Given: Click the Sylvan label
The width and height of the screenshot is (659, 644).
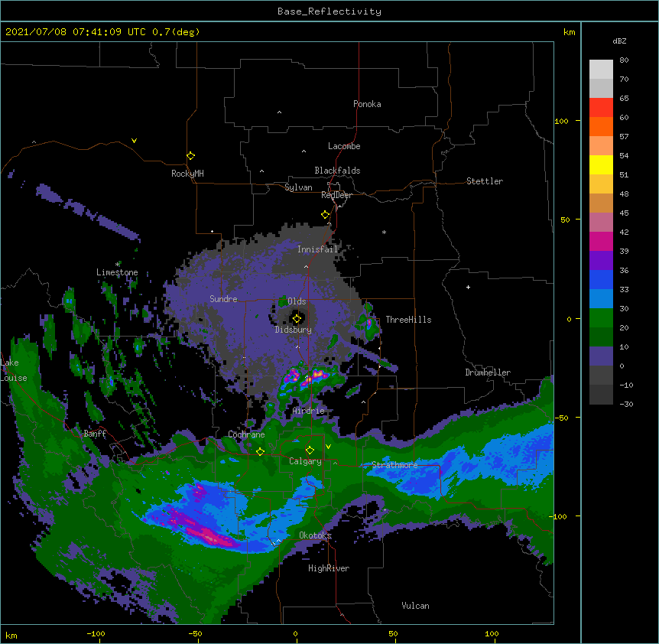Looking at the screenshot, I should (x=298, y=187).
